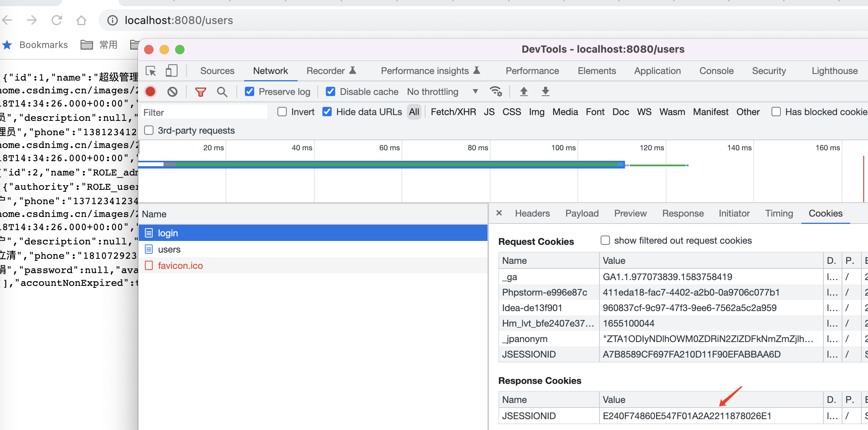Reload the page in browser

click(57, 20)
